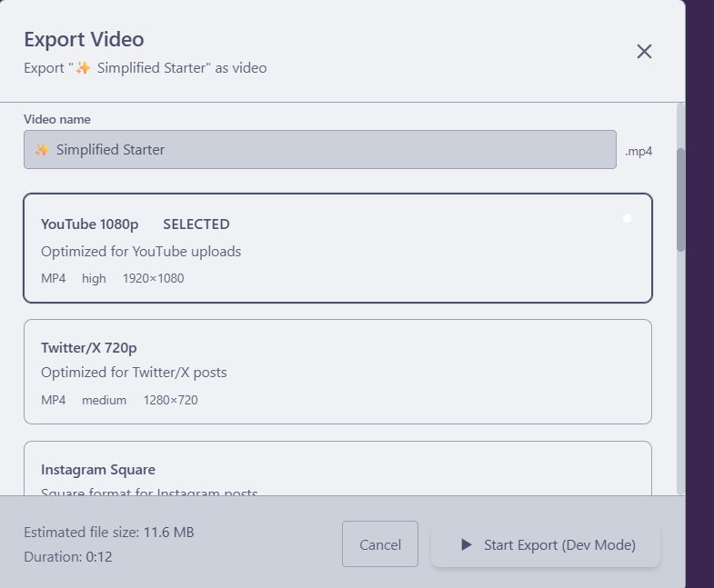Close the Export Video dialog
Viewport: 714px width, 588px height.
click(644, 52)
